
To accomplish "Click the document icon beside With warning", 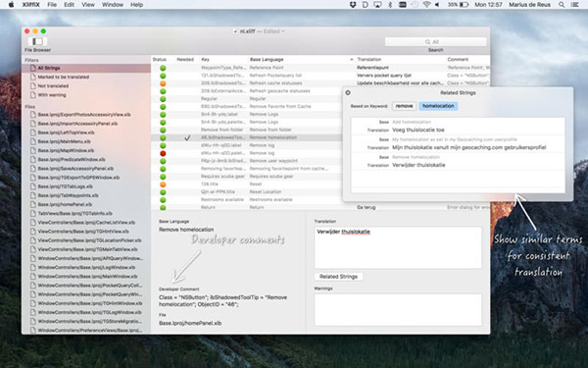I will [x=33, y=95].
